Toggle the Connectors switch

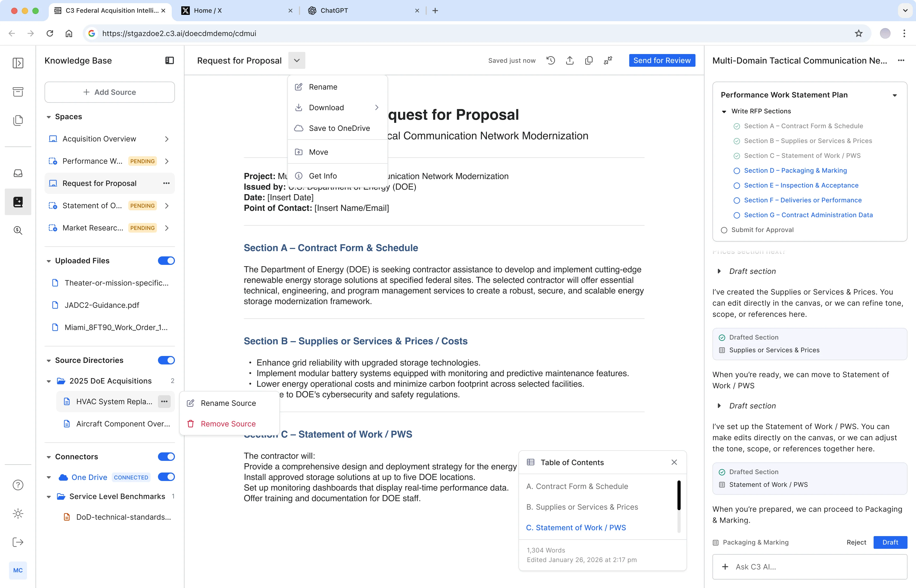(x=166, y=457)
